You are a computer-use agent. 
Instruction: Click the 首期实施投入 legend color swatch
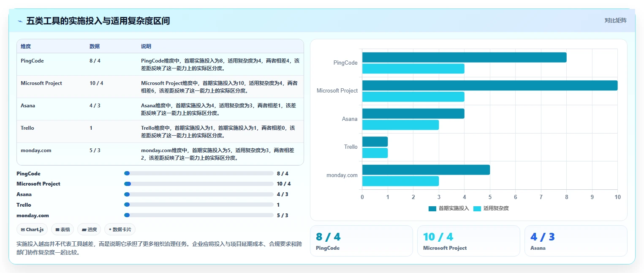432,208
